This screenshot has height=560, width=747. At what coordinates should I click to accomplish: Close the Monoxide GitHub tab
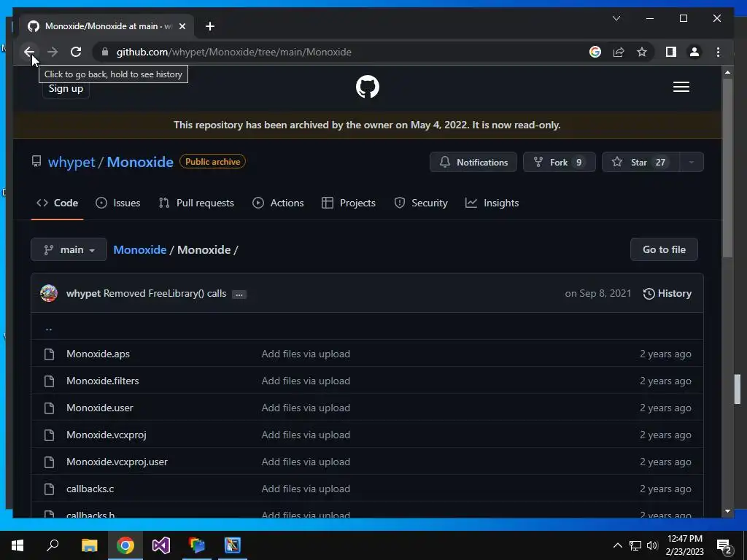pos(182,26)
